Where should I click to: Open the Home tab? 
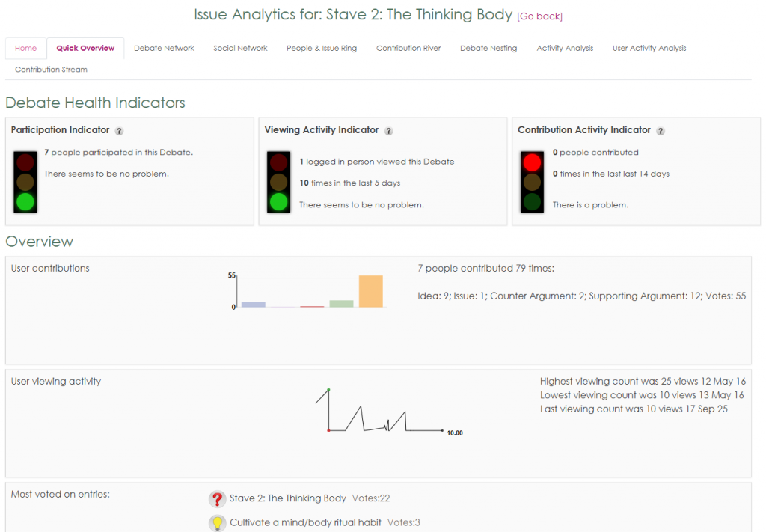[25, 49]
